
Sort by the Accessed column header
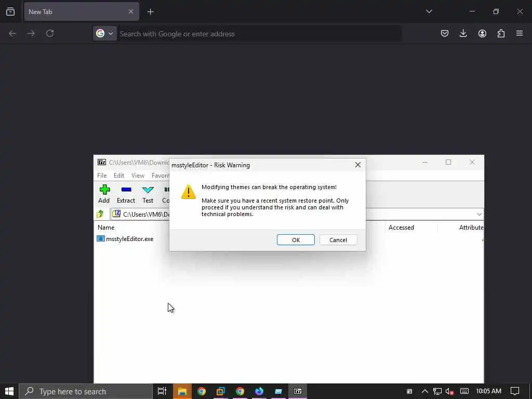tap(401, 228)
